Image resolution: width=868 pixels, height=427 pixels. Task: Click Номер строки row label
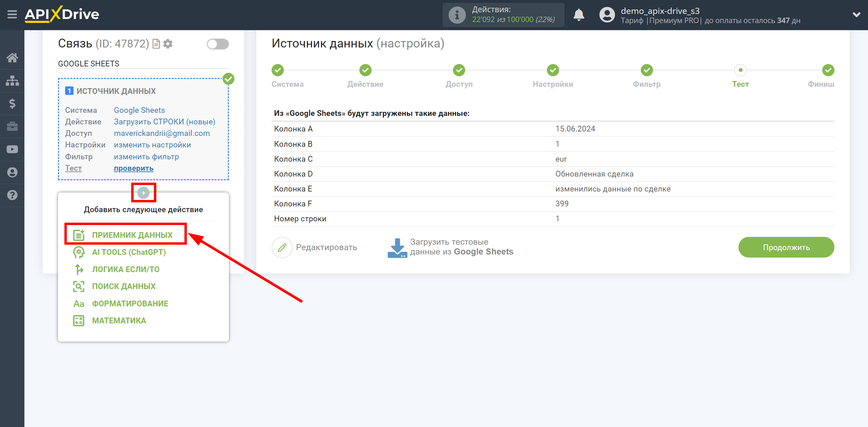(x=300, y=219)
